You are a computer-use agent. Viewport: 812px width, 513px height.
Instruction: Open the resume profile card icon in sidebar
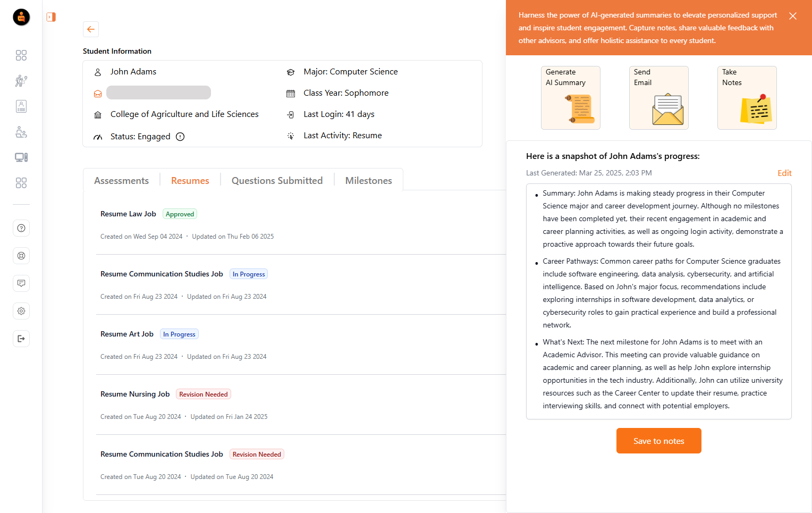pos(21,106)
